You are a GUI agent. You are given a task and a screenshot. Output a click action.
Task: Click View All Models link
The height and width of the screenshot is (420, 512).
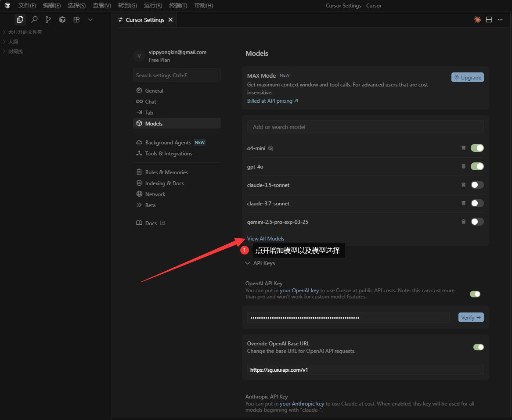click(266, 239)
